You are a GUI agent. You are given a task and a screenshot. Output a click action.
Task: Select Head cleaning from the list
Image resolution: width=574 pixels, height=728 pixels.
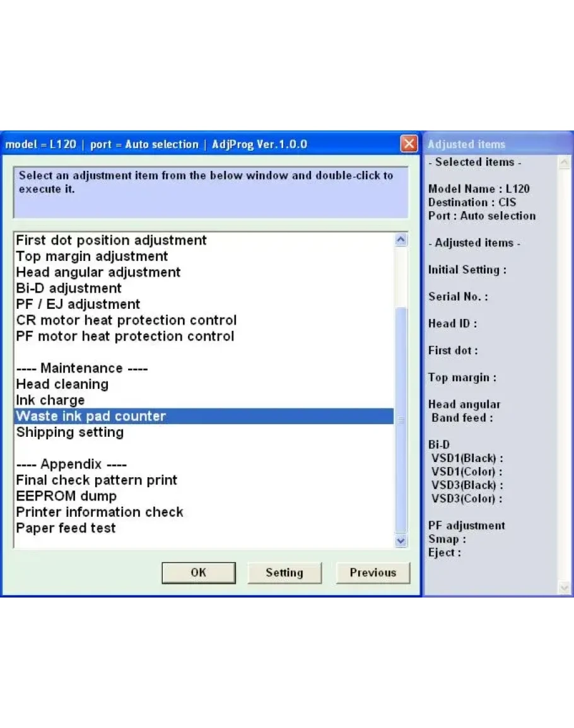pos(62,384)
